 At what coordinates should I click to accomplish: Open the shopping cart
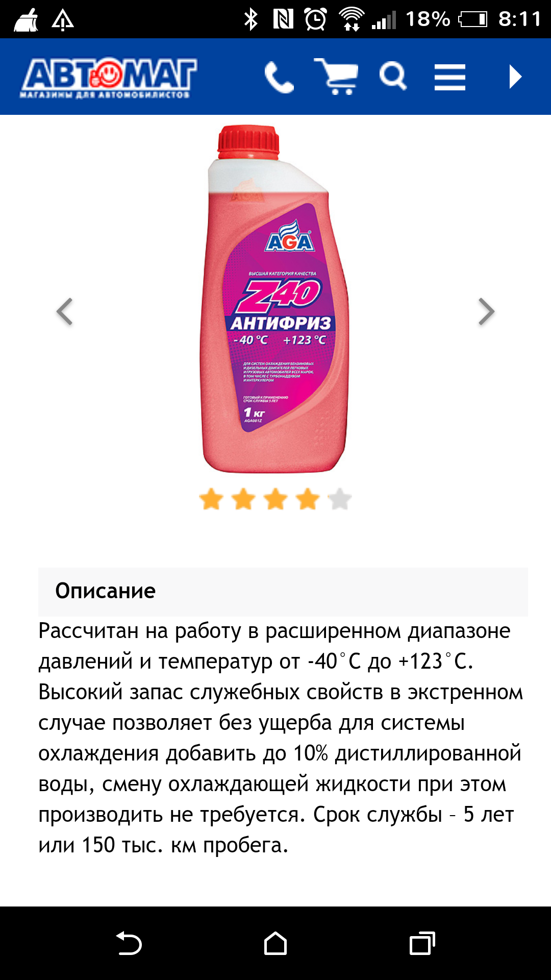[336, 77]
